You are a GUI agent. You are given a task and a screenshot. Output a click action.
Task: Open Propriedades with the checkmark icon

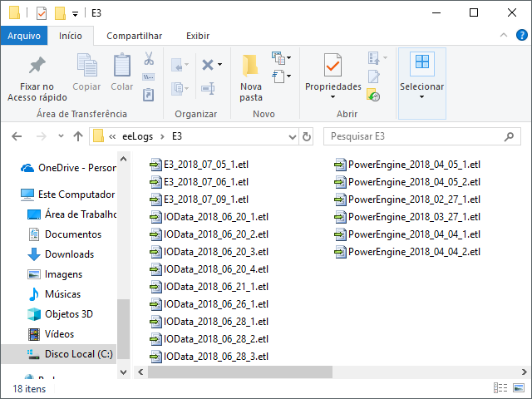[332, 66]
